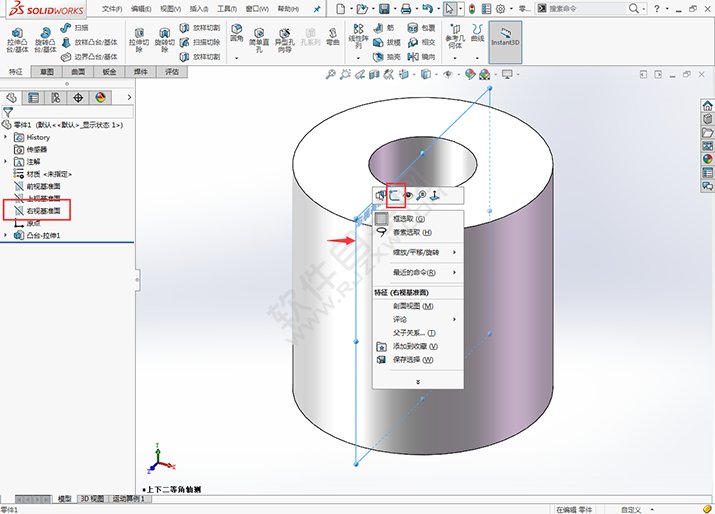The width and height of the screenshot is (715, 514).
Task: Toggle plane visibility with the eye icon
Action: tap(409, 196)
